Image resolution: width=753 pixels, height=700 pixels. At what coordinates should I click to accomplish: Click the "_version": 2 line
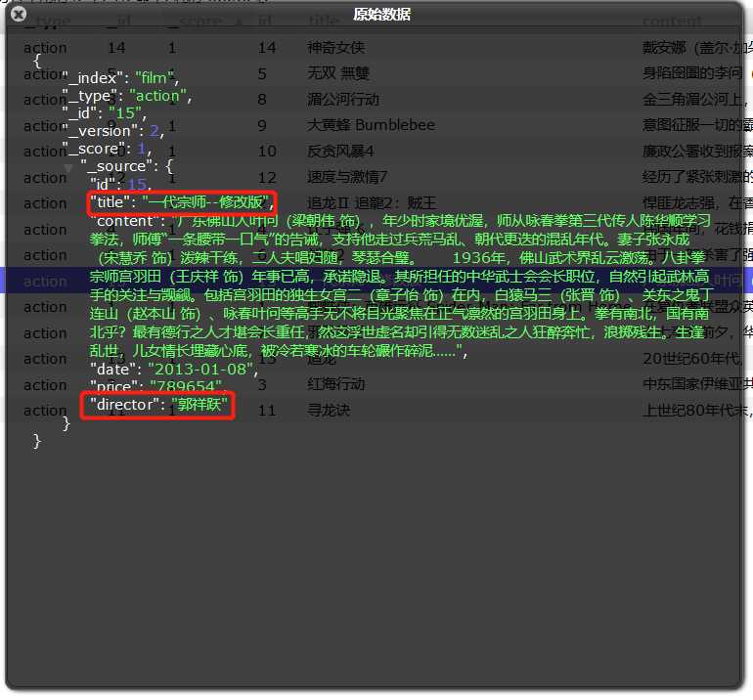[x=112, y=131]
